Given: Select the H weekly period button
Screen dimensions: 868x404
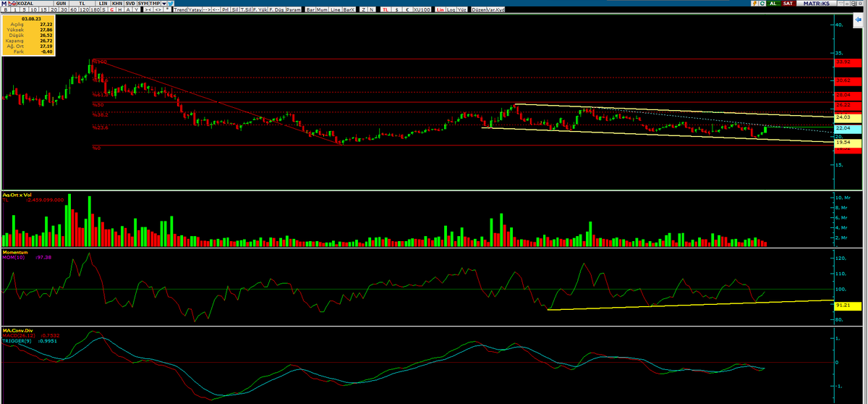Looking at the screenshot, I should point(120,9).
